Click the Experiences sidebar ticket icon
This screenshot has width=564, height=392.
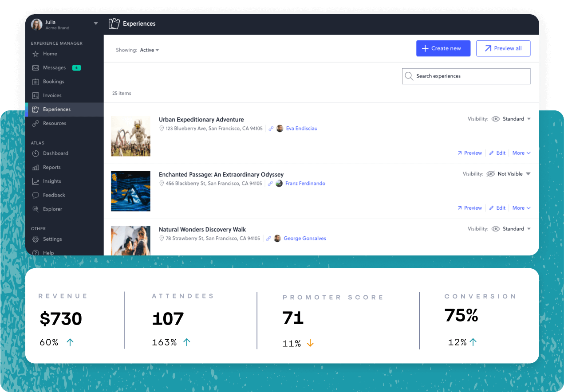35,110
